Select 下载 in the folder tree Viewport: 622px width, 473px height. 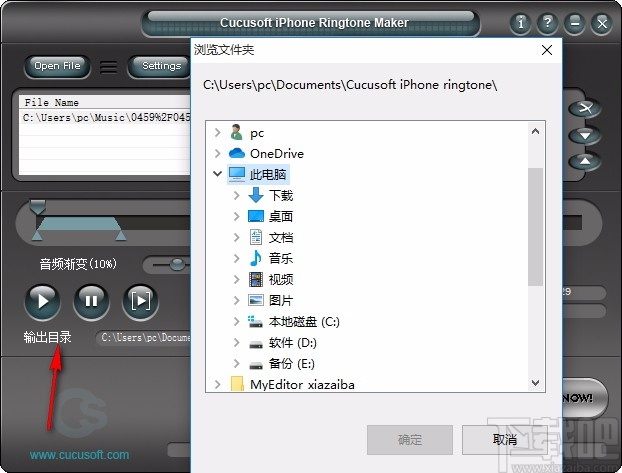(281, 195)
